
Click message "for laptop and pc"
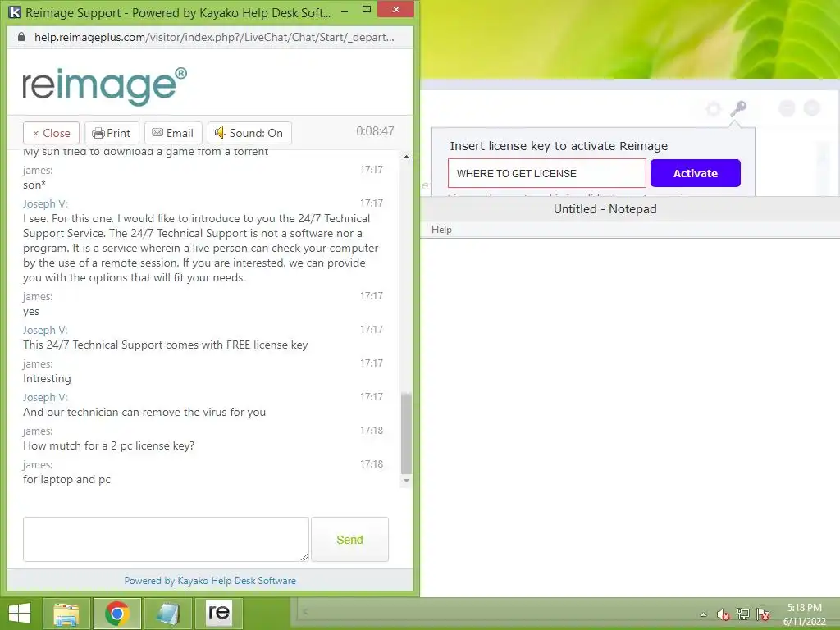point(67,479)
